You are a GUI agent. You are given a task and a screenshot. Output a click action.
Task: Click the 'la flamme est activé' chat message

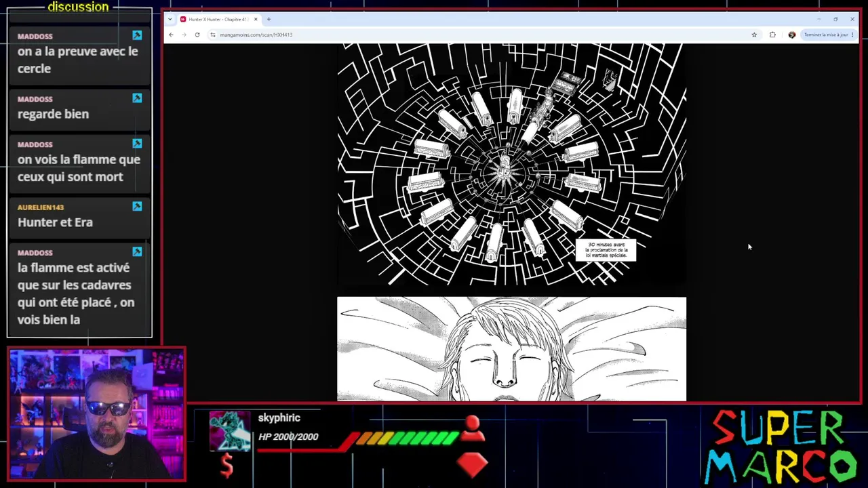pyautogui.click(x=76, y=293)
